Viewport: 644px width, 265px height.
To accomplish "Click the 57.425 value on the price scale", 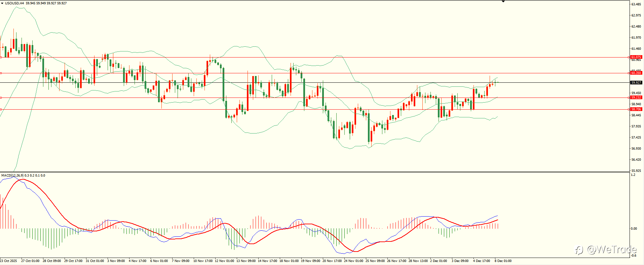I will (636, 138).
